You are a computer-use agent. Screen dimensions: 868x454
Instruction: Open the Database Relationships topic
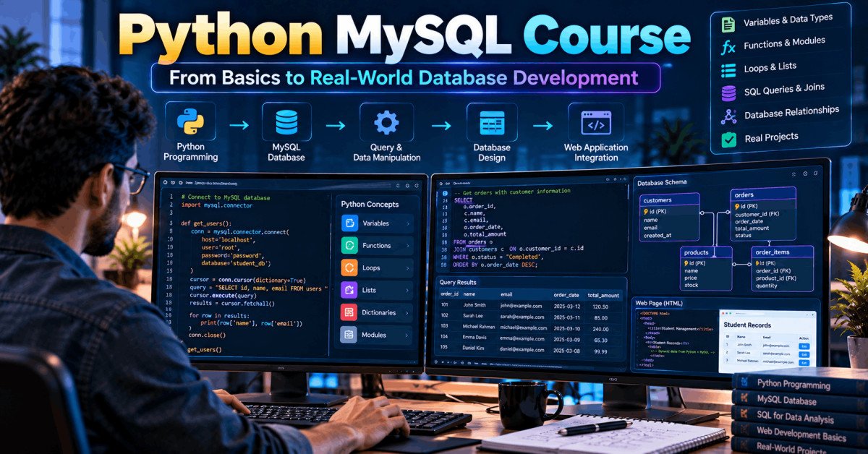[791, 113]
